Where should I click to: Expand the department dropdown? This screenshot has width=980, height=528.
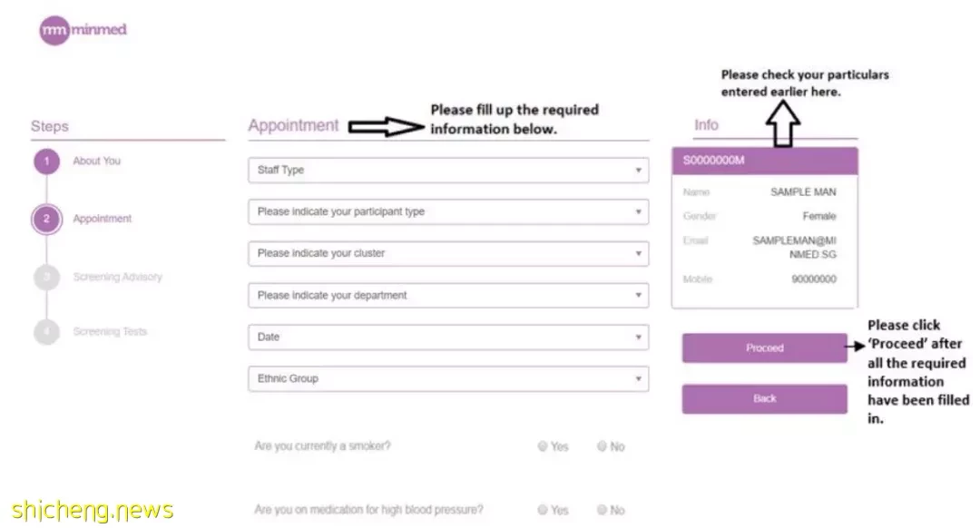(x=448, y=295)
